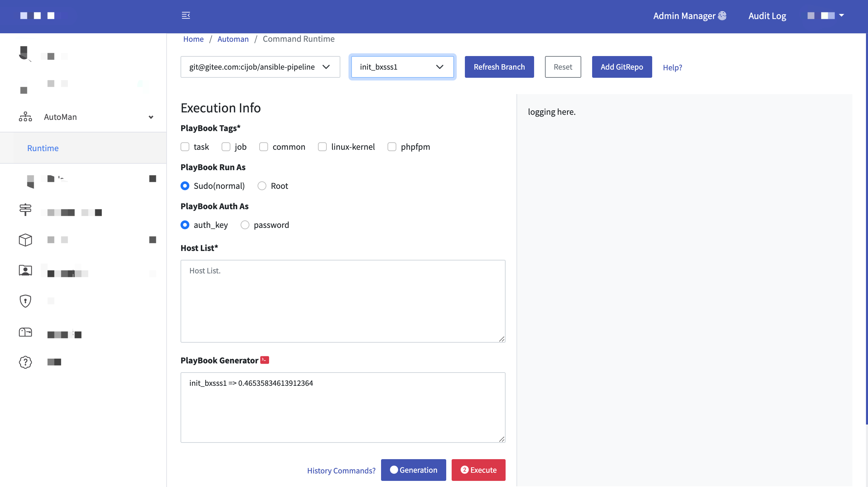Viewport: 868px width, 487px height.
Task: Open the init_bxsss1 branch dropdown
Action: tap(402, 67)
